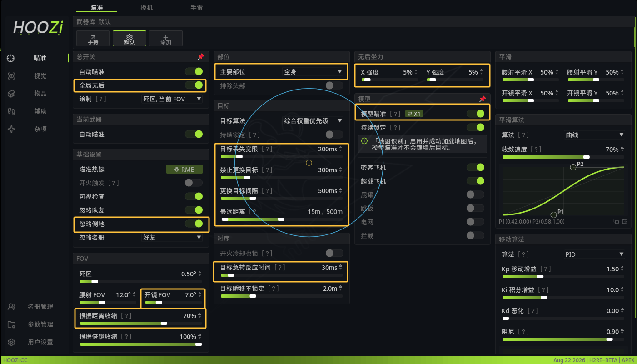Switch to the 扳机 tab

coord(147,8)
